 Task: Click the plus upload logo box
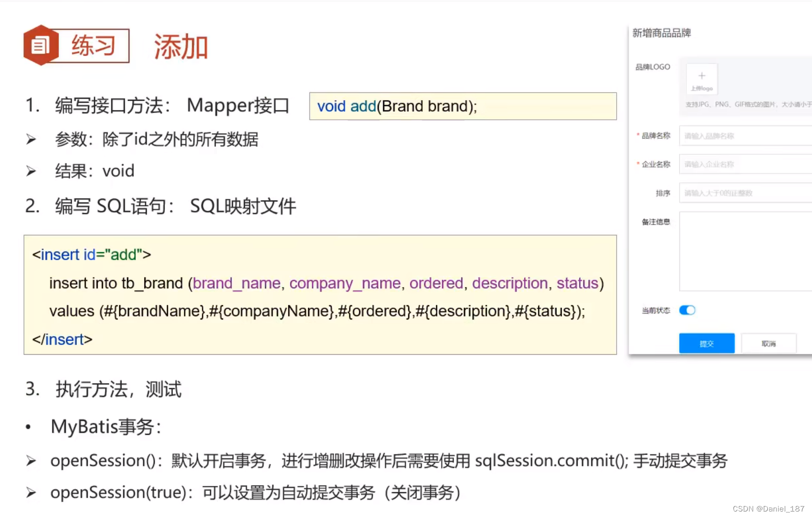[701, 79]
